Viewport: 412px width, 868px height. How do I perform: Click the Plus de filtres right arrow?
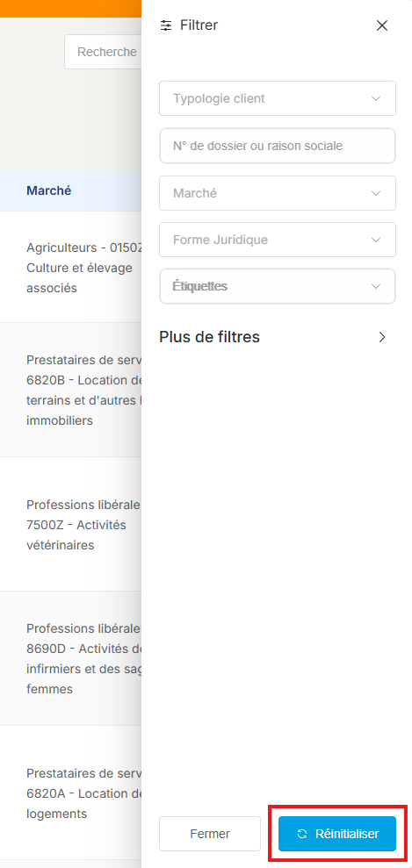382,337
